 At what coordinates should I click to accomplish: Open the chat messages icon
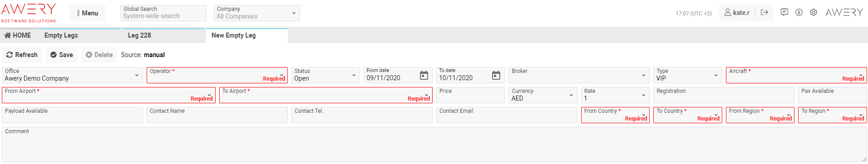pyautogui.click(x=784, y=13)
